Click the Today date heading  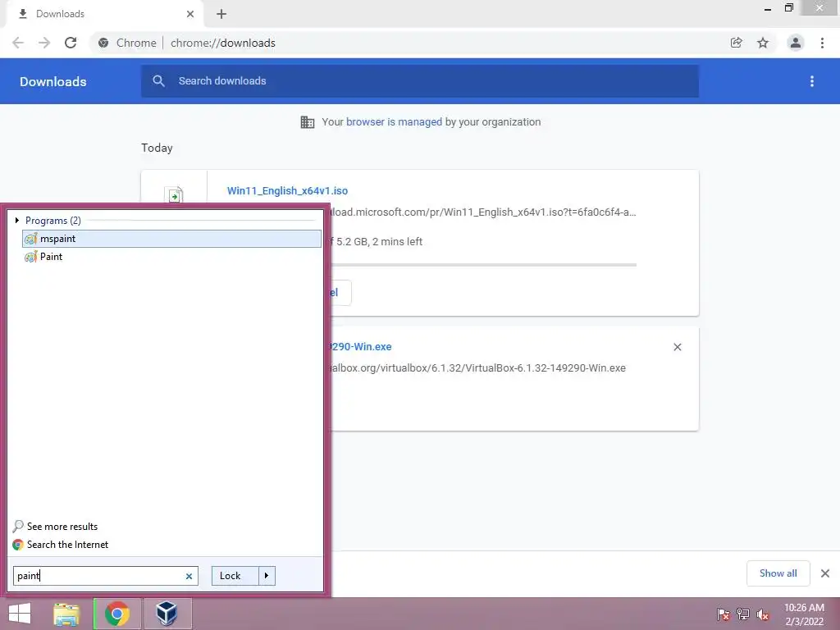pyautogui.click(x=157, y=148)
